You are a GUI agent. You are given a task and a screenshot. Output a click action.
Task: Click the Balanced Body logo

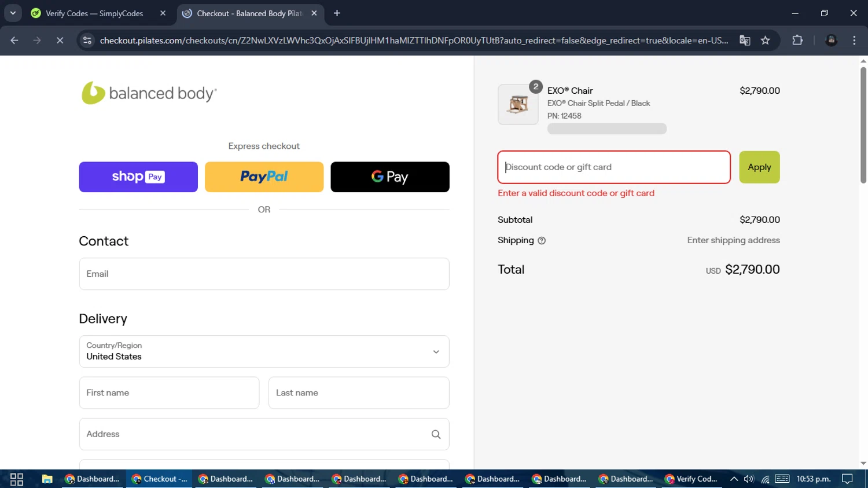tap(149, 93)
